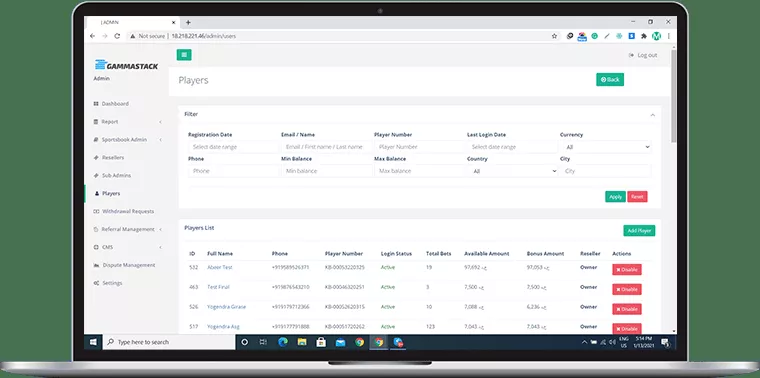
Task: Open the Windows Start menu
Action: pyautogui.click(x=93, y=342)
